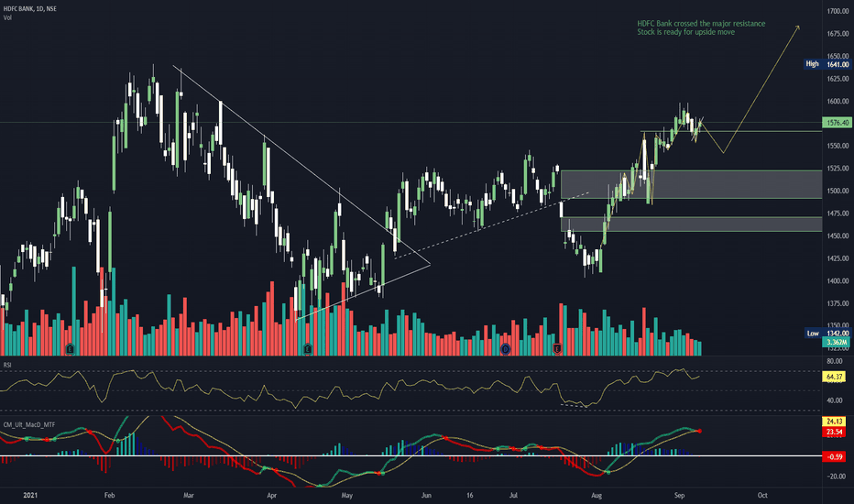Click the MACD signal value tag 23.54
Image resolution: width=854 pixels, height=504 pixels.
(x=834, y=433)
